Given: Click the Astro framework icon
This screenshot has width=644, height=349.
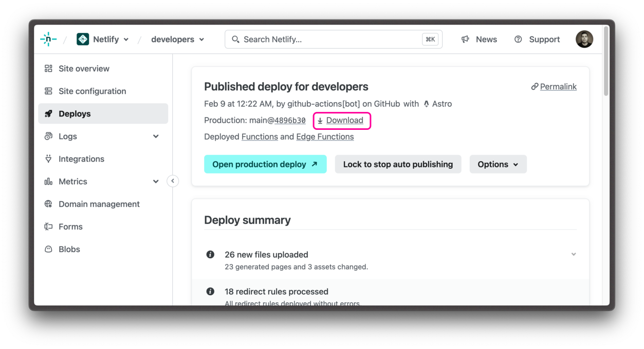Looking at the screenshot, I should [x=426, y=104].
